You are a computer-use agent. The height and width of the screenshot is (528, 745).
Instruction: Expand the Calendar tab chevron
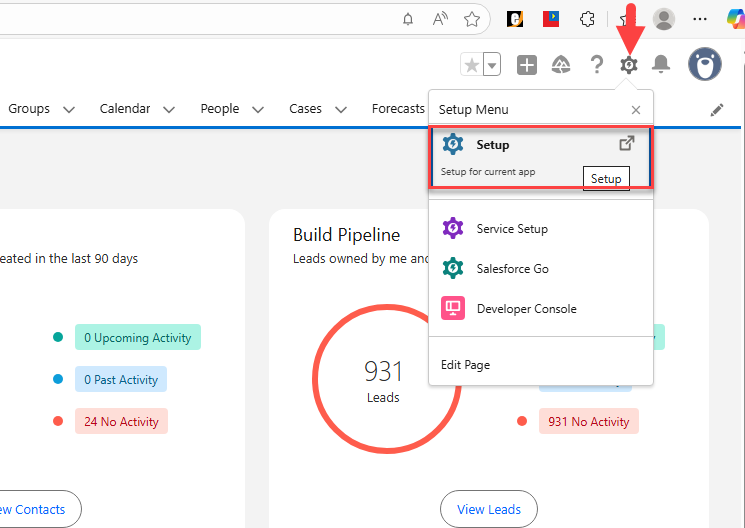pyautogui.click(x=169, y=110)
